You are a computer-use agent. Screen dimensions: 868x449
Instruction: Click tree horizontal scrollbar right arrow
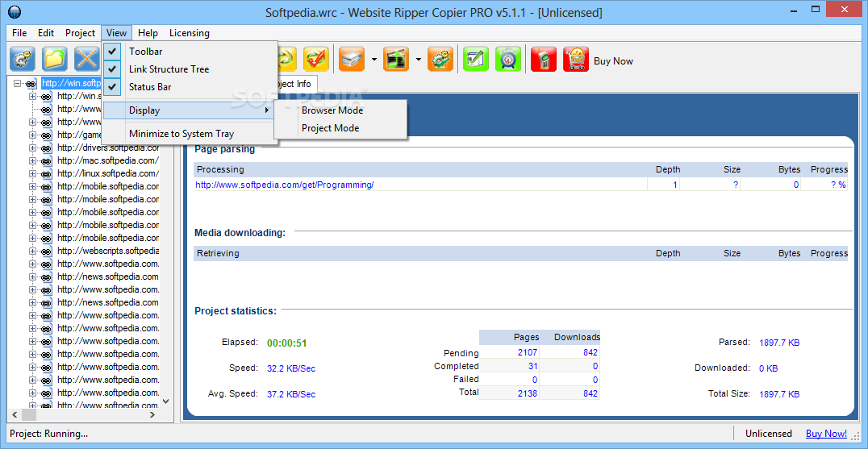pyautogui.click(x=152, y=414)
